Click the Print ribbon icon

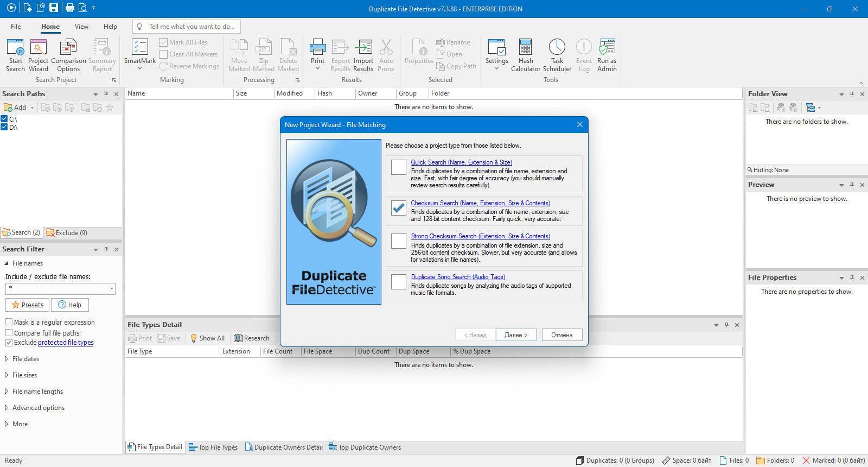tap(317, 47)
